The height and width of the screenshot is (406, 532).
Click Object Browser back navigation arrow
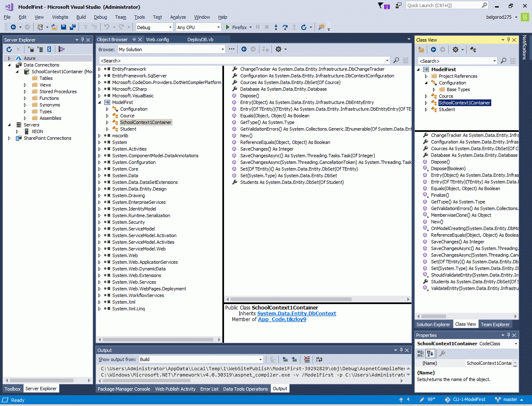244,49
